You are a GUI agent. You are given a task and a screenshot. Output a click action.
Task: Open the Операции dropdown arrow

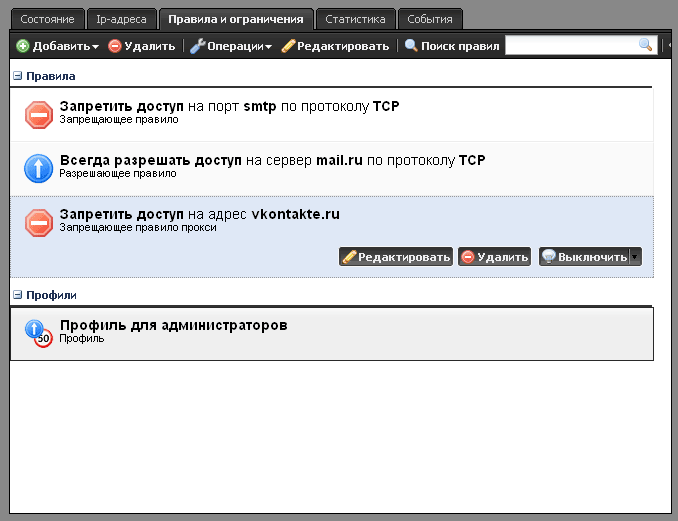(268, 47)
